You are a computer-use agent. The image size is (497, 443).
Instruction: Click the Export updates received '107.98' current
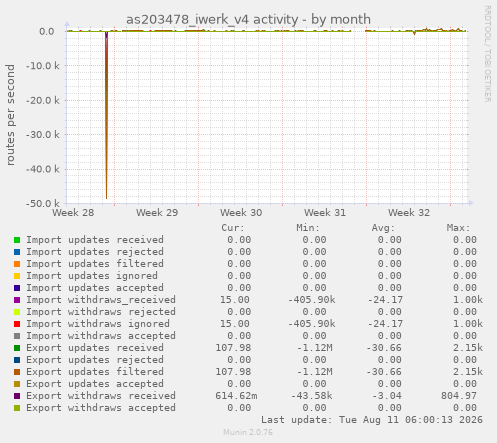(233, 348)
